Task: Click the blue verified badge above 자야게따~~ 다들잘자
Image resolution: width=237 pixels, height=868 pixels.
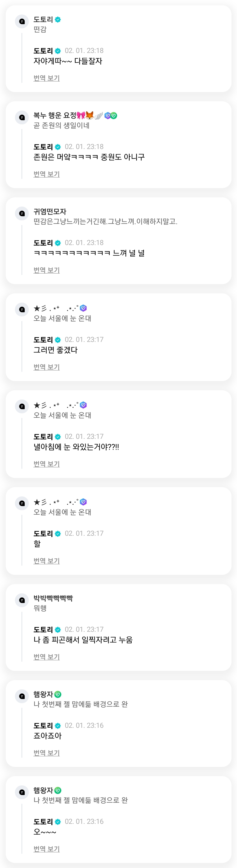Action: pyautogui.click(x=58, y=51)
